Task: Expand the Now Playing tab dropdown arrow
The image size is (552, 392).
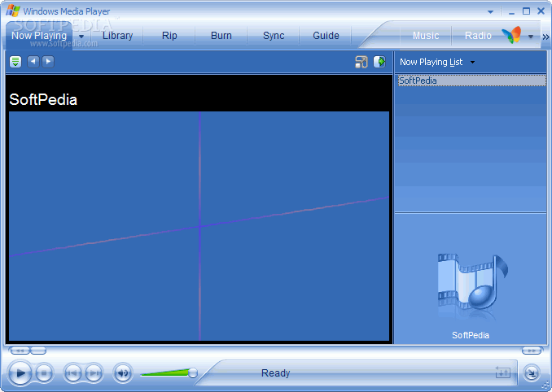Action: tap(81, 37)
